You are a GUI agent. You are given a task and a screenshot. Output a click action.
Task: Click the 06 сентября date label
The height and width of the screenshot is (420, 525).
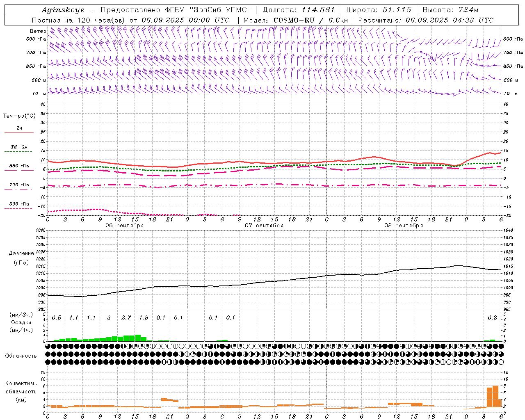tap(125, 226)
